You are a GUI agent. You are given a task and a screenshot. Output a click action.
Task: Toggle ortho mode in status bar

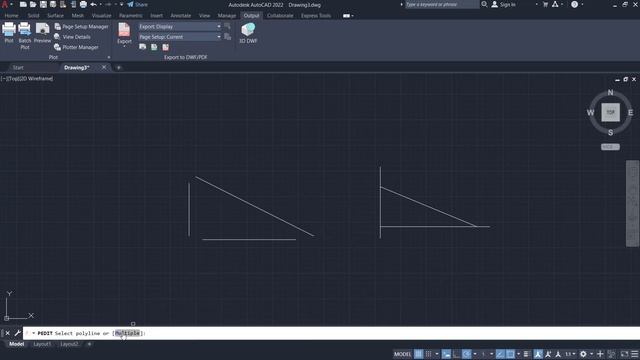coord(456,354)
